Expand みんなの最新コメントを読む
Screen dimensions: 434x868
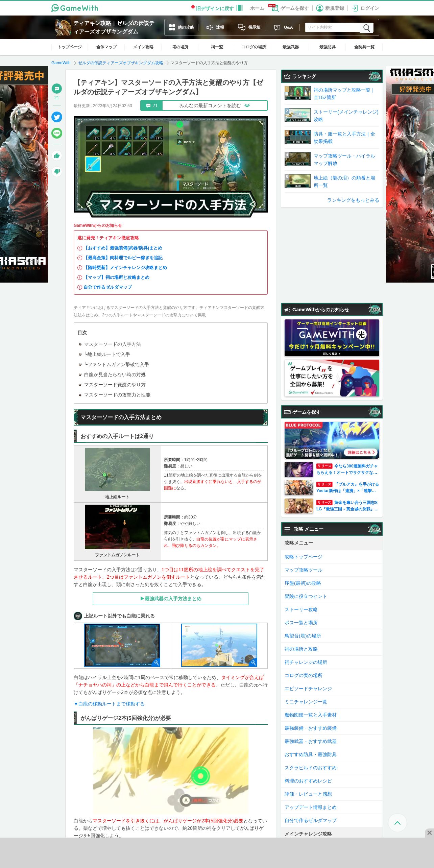215,105
